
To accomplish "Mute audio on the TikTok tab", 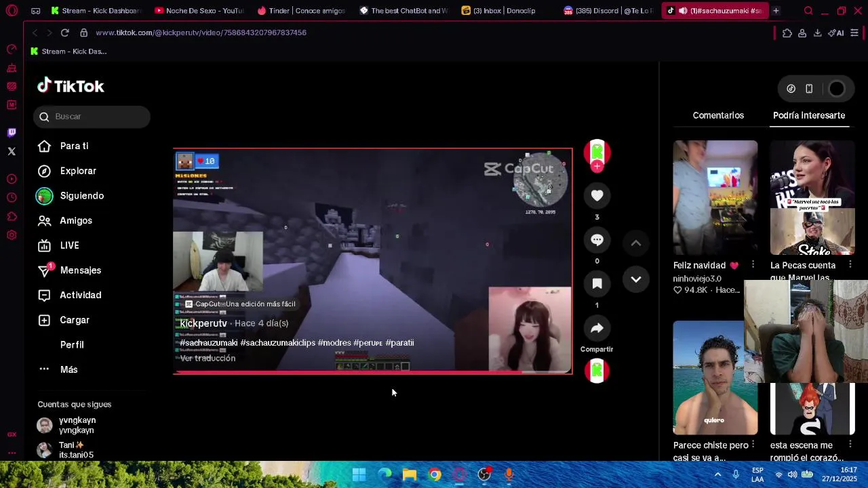I will 683,11.
